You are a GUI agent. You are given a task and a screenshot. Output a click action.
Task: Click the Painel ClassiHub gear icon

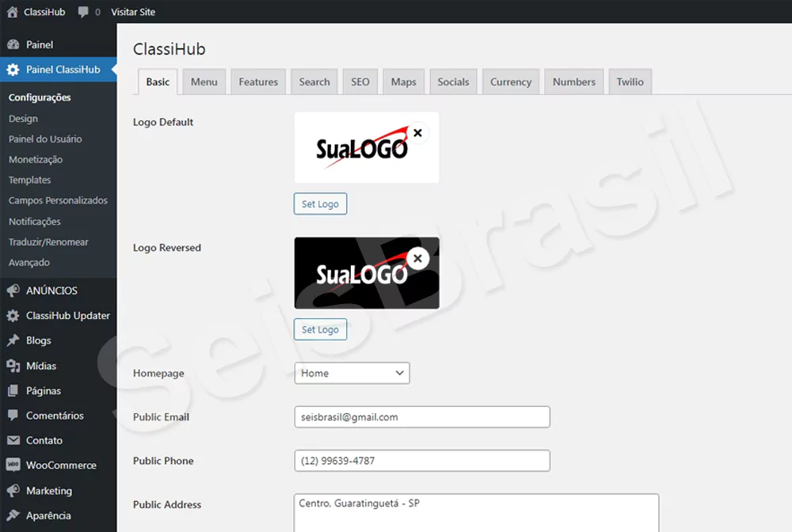pos(13,70)
